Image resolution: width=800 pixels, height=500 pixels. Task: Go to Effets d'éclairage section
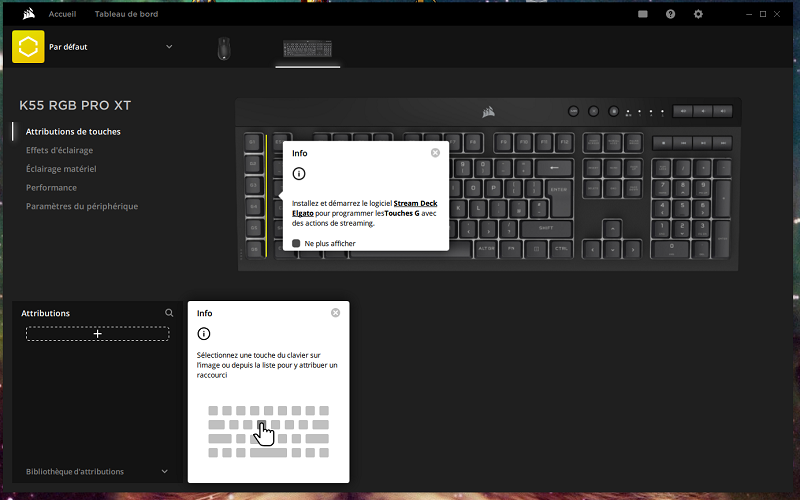tap(61, 150)
